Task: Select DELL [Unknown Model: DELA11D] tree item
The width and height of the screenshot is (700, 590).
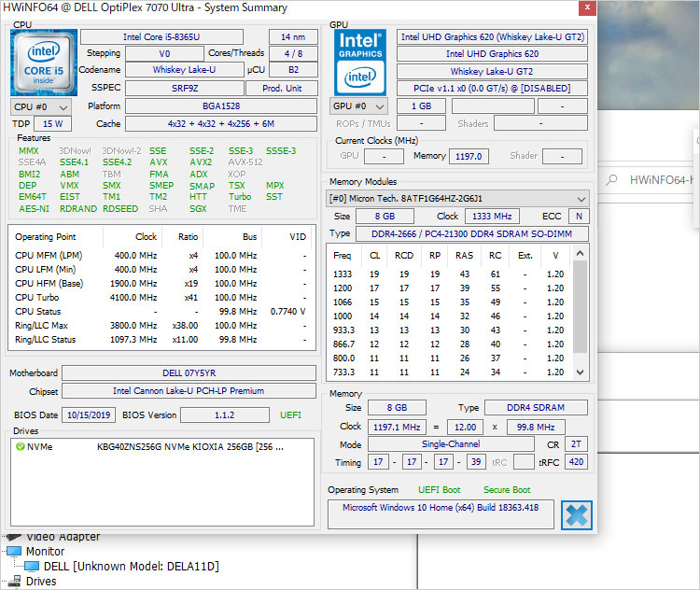Action: click(132, 567)
